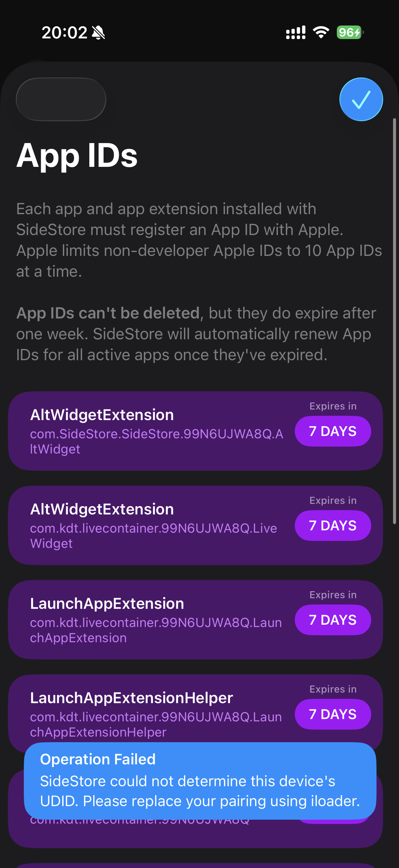Tap the App IDs page heading
The height and width of the screenshot is (868, 399).
point(77,155)
